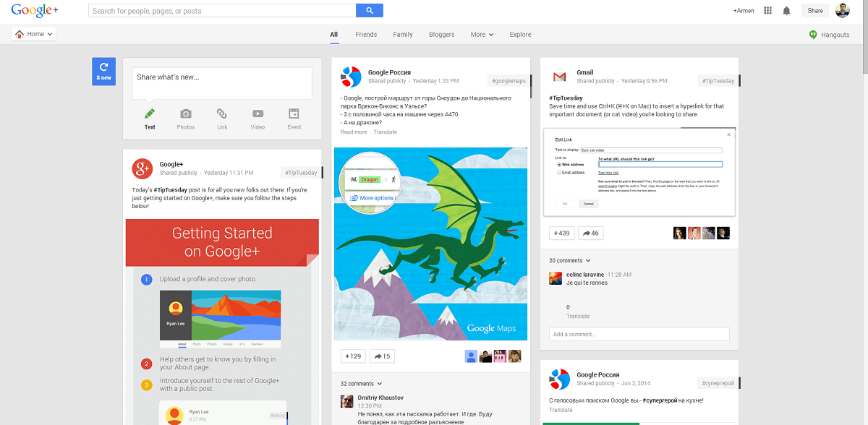Translate celine laravine's comment

pyautogui.click(x=578, y=316)
